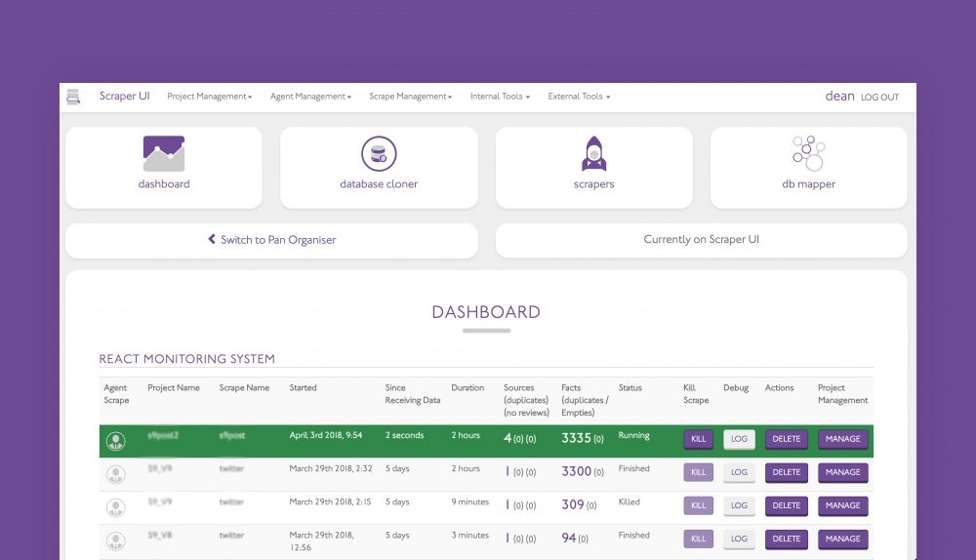Viewport: 976px width, 560px height.
Task: Expand the Project Management dropdown
Action: pos(209,97)
